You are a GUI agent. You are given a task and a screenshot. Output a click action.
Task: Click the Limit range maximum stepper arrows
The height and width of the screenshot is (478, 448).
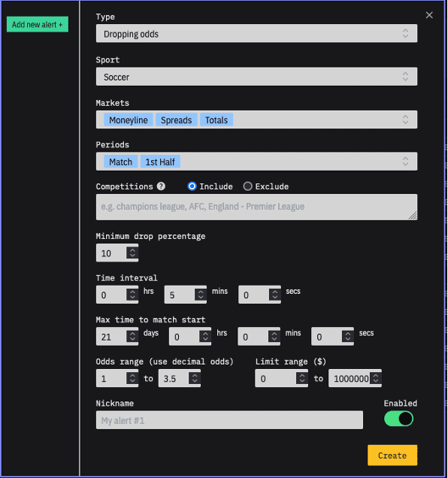point(376,378)
